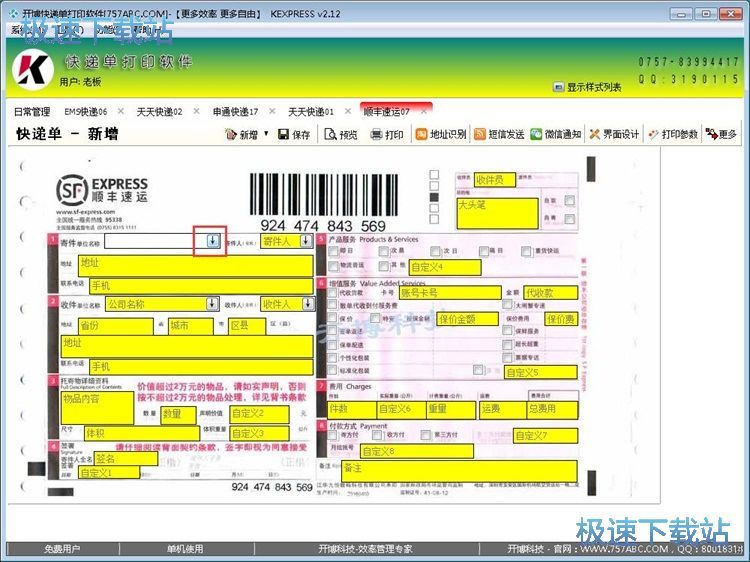
Task: Expand the 寄件人 sender name dropdown
Action: point(306,241)
